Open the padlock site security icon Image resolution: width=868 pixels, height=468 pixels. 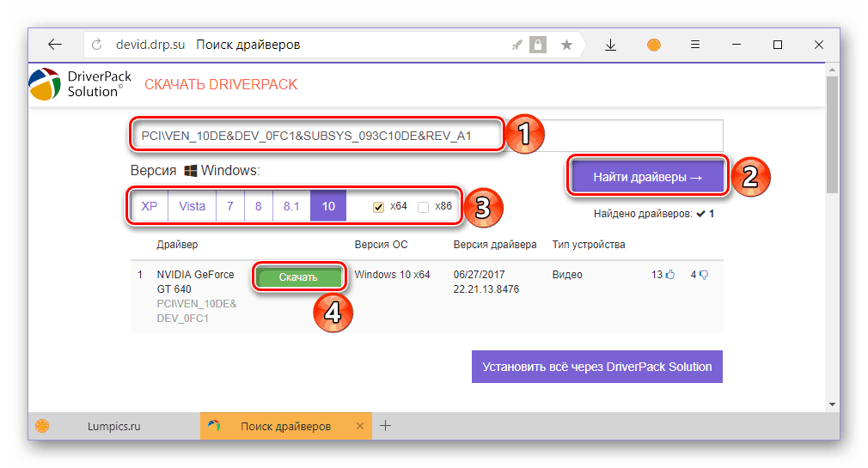[538, 45]
